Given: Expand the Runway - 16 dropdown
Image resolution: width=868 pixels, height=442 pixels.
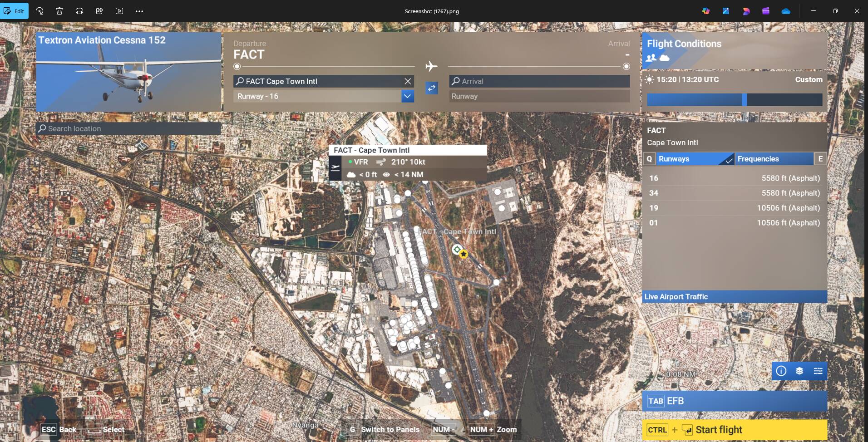Looking at the screenshot, I should [x=407, y=96].
